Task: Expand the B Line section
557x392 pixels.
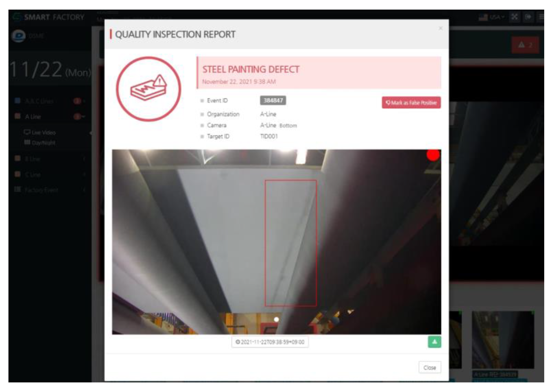Action: 32,159
